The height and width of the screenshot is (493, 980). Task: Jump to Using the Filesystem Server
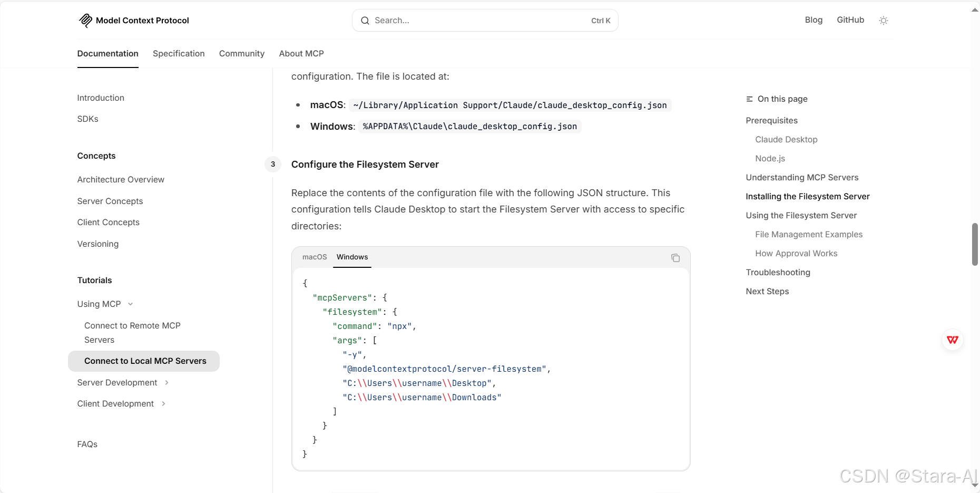point(801,216)
